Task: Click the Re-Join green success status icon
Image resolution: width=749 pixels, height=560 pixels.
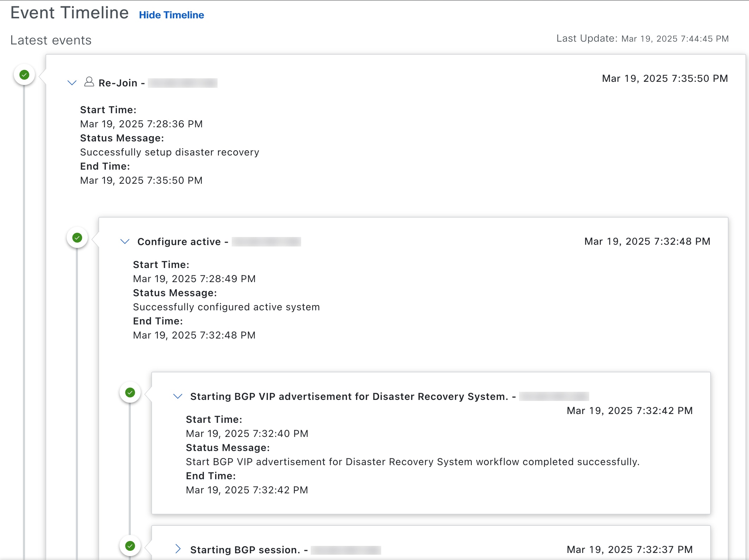Action: click(x=24, y=75)
